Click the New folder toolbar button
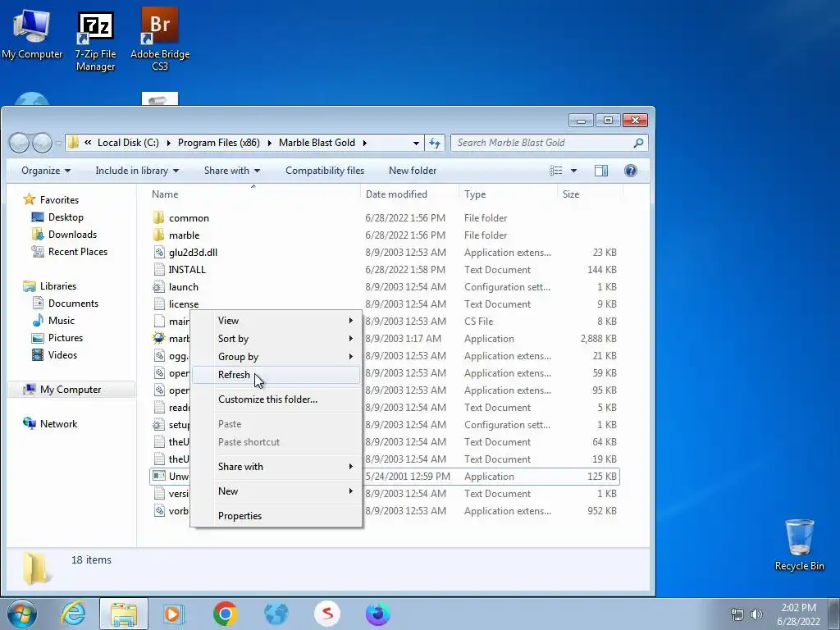The image size is (840, 630). pos(413,171)
